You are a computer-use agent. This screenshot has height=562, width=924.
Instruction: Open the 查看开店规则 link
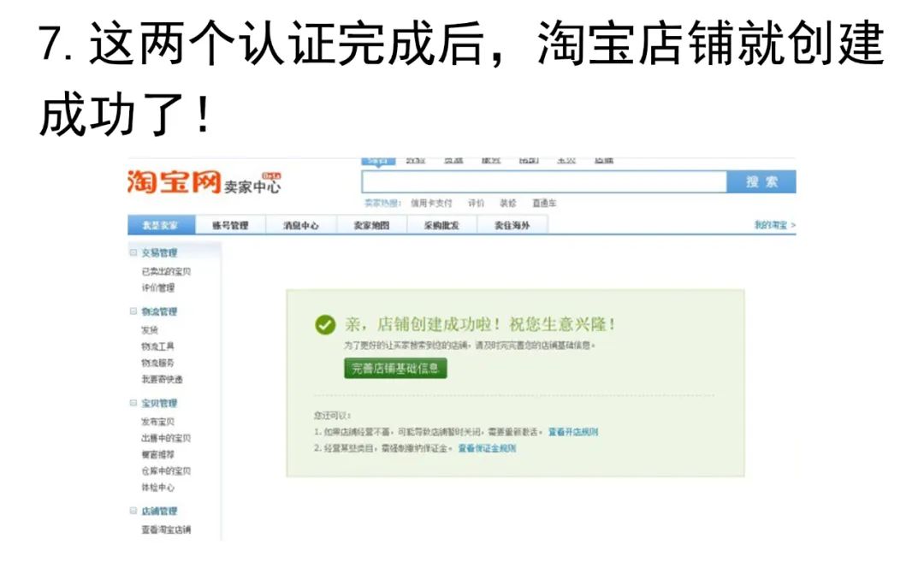click(x=575, y=432)
